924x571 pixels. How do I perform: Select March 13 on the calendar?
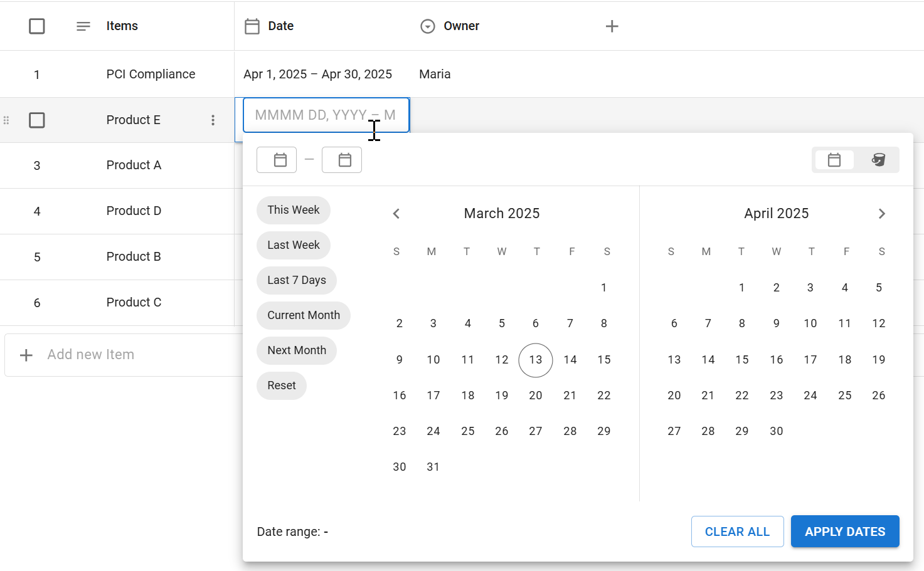[x=535, y=360]
